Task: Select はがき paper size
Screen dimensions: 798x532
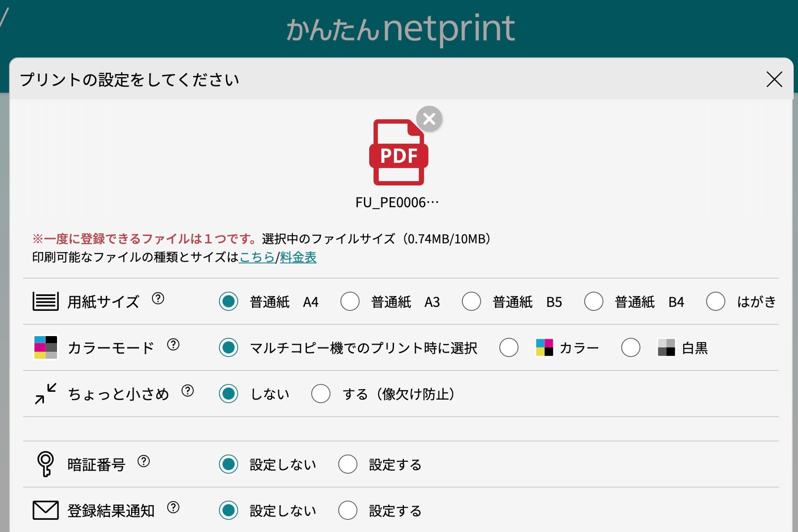Action: [x=716, y=301]
